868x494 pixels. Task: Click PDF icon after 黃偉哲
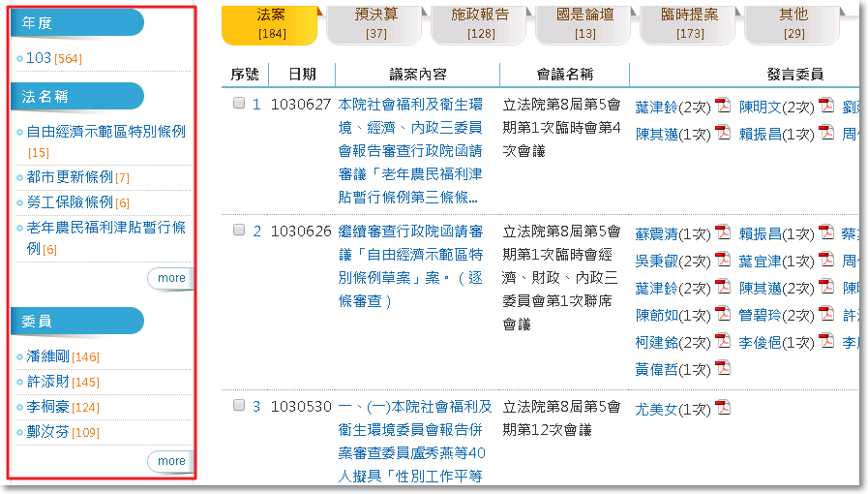click(x=722, y=368)
